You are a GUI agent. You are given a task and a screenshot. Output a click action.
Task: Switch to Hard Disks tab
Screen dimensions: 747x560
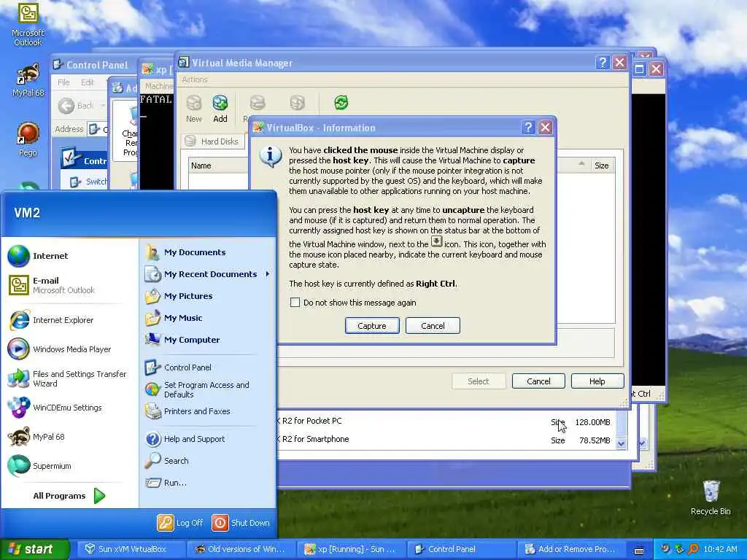click(x=212, y=141)
